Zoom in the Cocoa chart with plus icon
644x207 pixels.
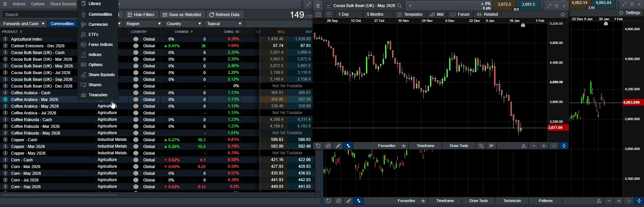544,146
